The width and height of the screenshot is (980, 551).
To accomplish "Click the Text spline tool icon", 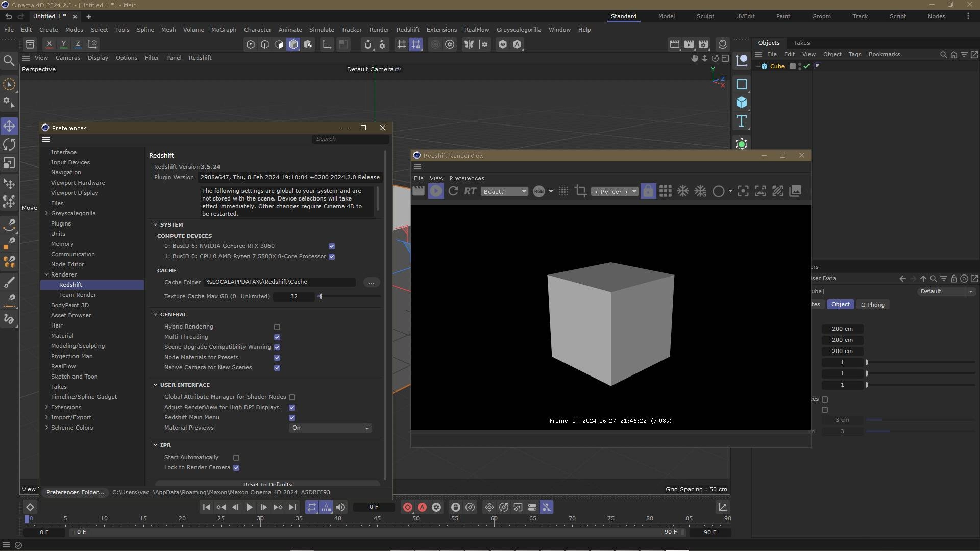I will pos(742,121).
